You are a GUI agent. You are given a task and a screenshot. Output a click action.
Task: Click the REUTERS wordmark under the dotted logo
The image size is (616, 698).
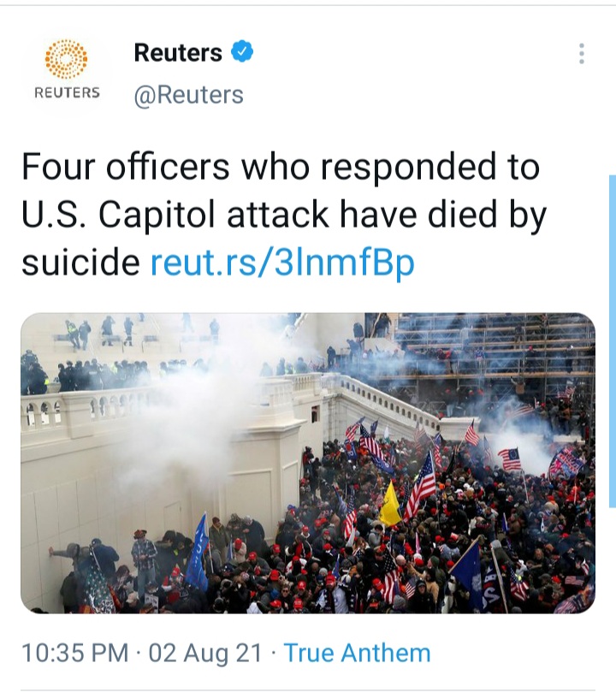[67, 92]
